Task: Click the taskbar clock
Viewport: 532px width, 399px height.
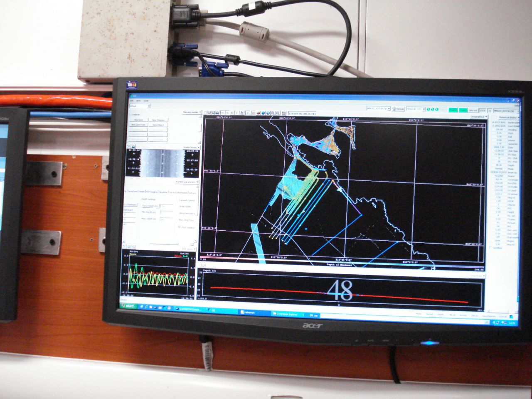Action: (x=512, y=323)
